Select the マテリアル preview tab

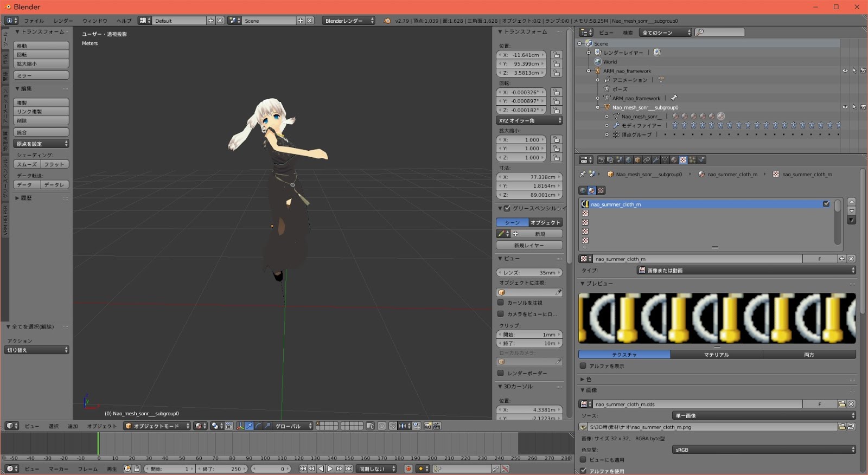pos(716,355)
